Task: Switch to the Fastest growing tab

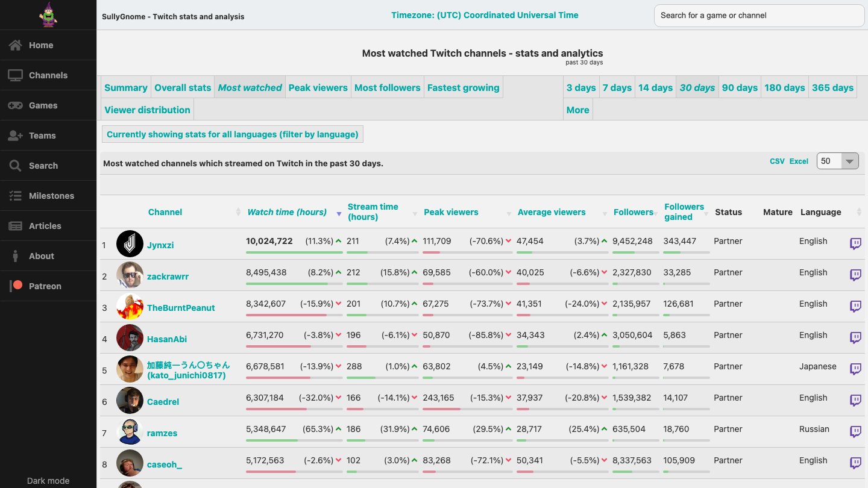Action: pyautogui.click(x=464, y=87)
